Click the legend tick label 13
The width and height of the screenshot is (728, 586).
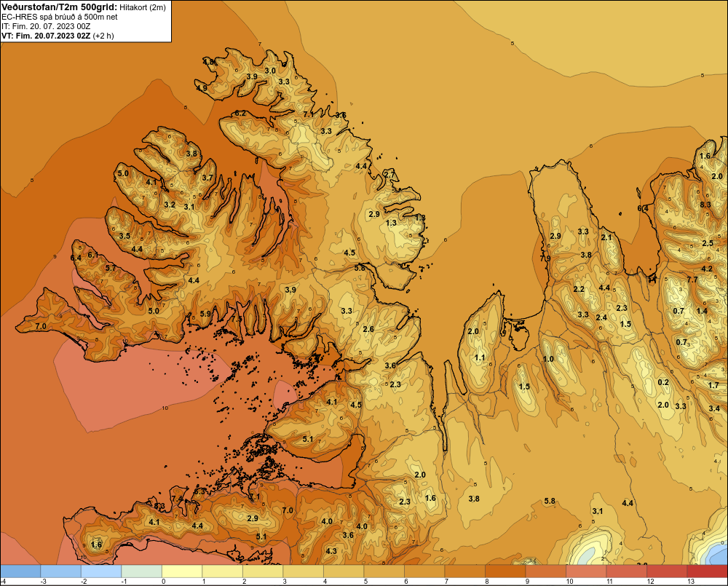pyautogui.click(x=691, y=582)
